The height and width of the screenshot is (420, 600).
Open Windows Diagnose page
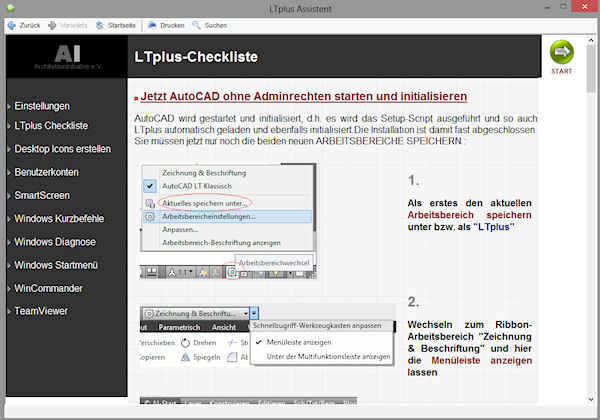[x=55, y=242]
